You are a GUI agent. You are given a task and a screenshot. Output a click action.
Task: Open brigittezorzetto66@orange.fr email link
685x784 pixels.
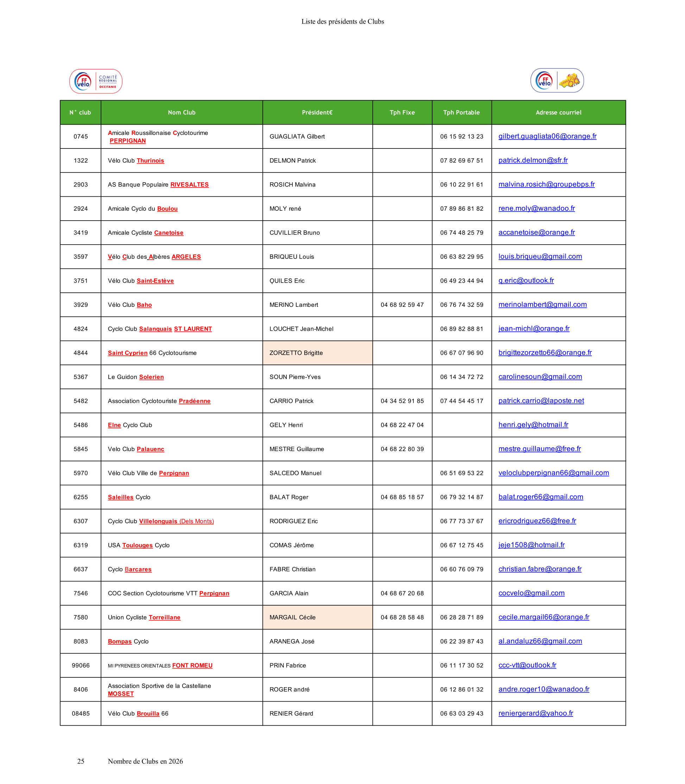coord(545,353)
